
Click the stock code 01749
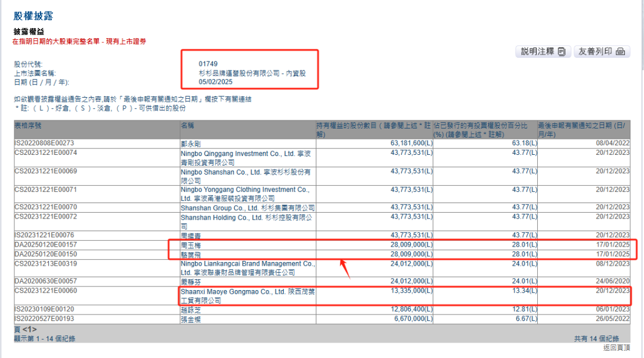(208, 64)
